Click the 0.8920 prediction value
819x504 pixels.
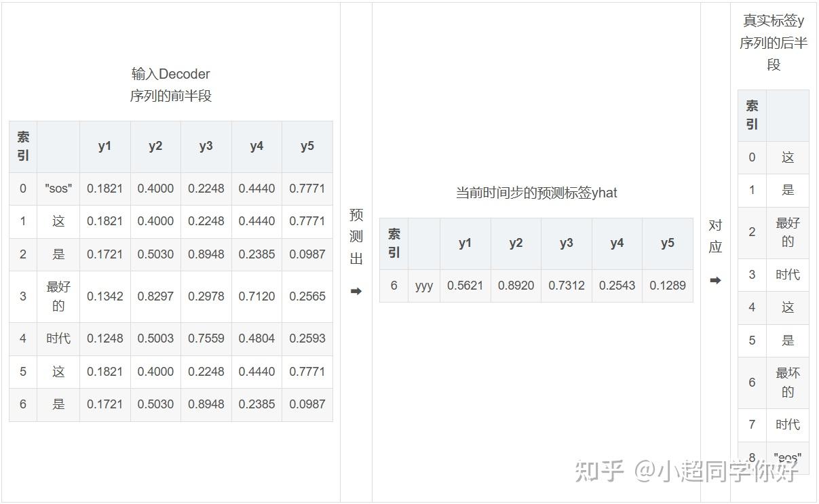coord(516,286)
